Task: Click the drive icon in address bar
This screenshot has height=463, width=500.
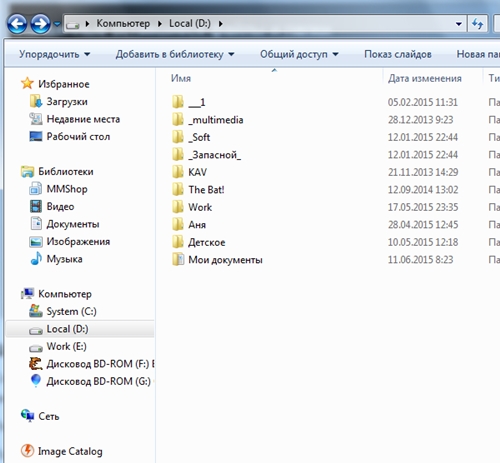Action: (x=73, y=24)
